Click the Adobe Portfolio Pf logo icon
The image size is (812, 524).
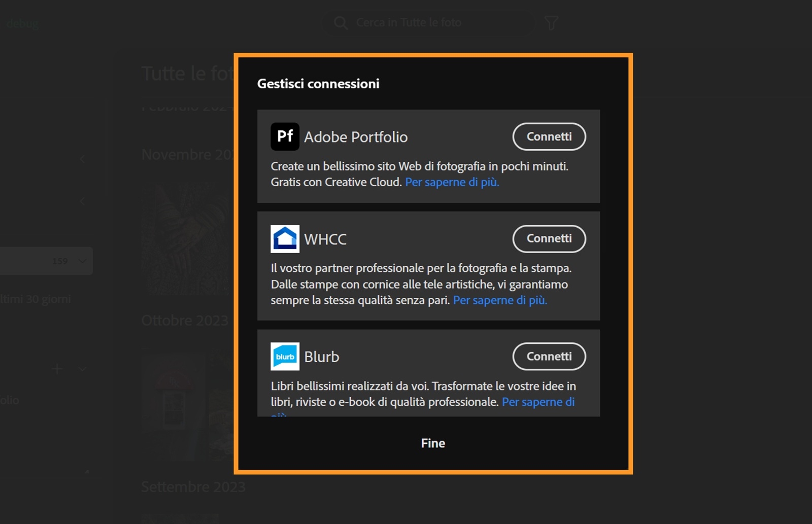[x=285, y=136]
